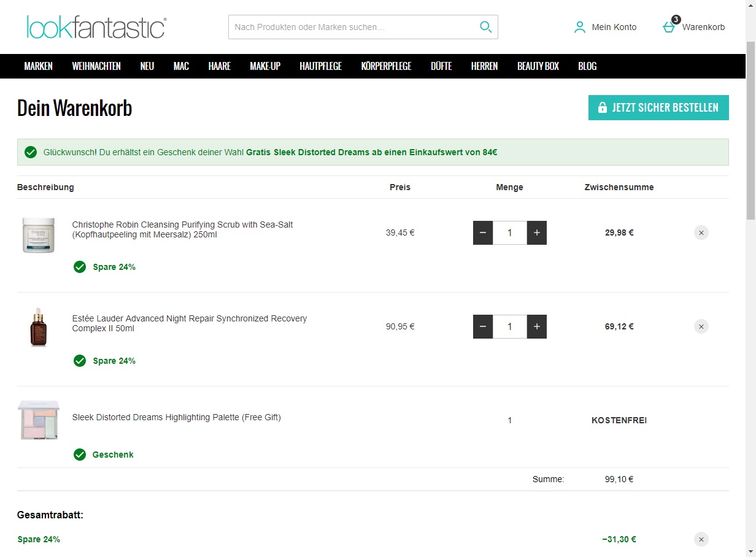Screen dimensions: 756x557
Task: Remove the Spare 24% discount
Action: coord(701,539)
